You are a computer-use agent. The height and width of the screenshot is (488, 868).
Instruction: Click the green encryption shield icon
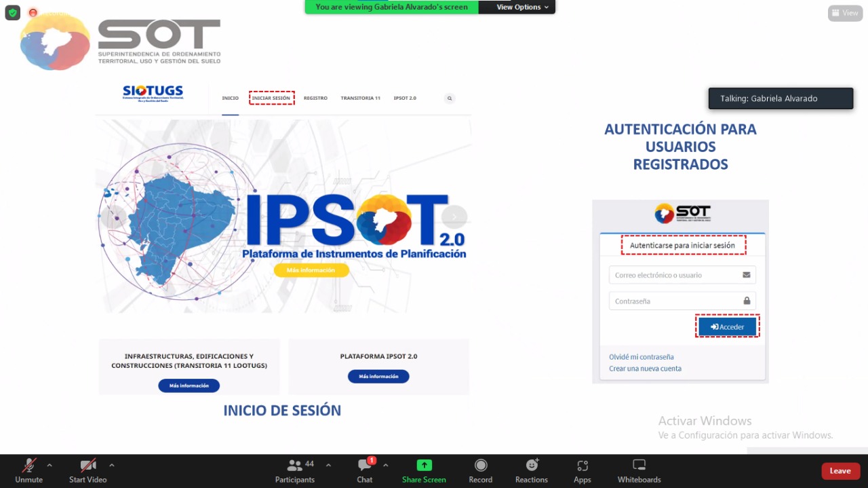point(12,12)
